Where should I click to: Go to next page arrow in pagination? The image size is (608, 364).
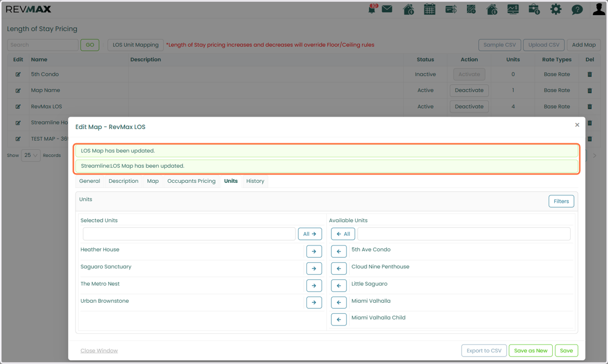pos(595,155)
